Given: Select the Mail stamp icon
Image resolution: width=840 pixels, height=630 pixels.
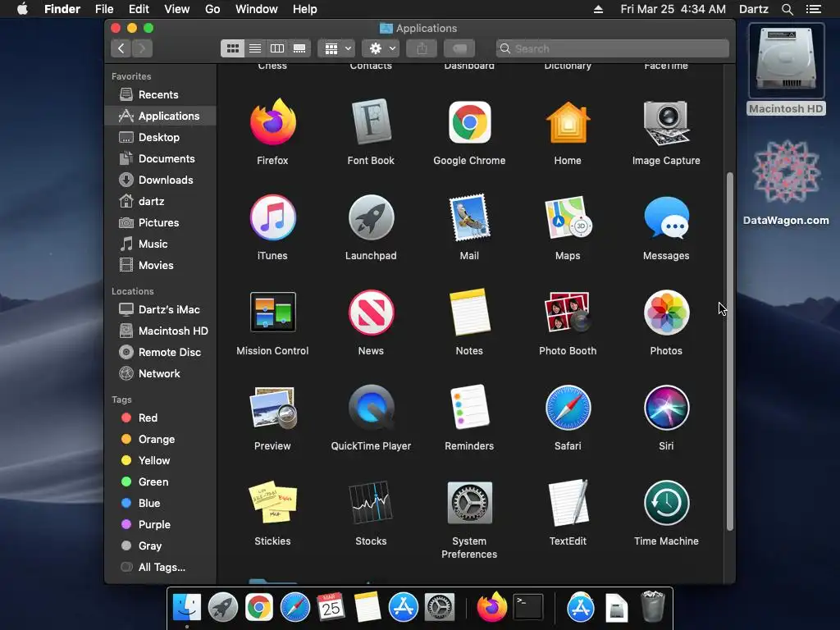Looking at the screenshot, I should [x=469, y=217].
